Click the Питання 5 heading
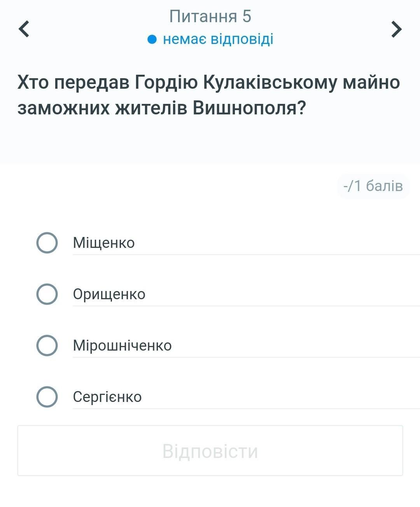This screenshot has width=420, height=507. point(210,16)
